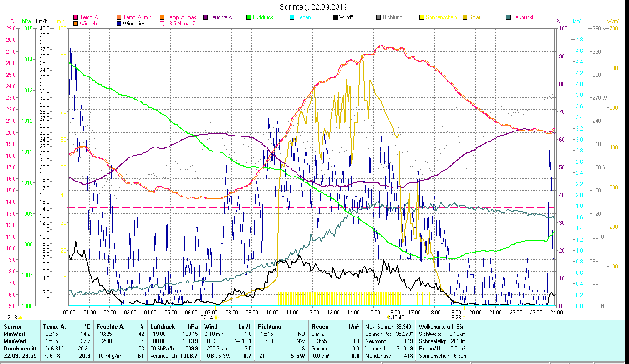Image resolution: width=629 pixels, height=364 pixels.
Task: Click the W/m² axis unit label
Action: [x=612, y=21]
